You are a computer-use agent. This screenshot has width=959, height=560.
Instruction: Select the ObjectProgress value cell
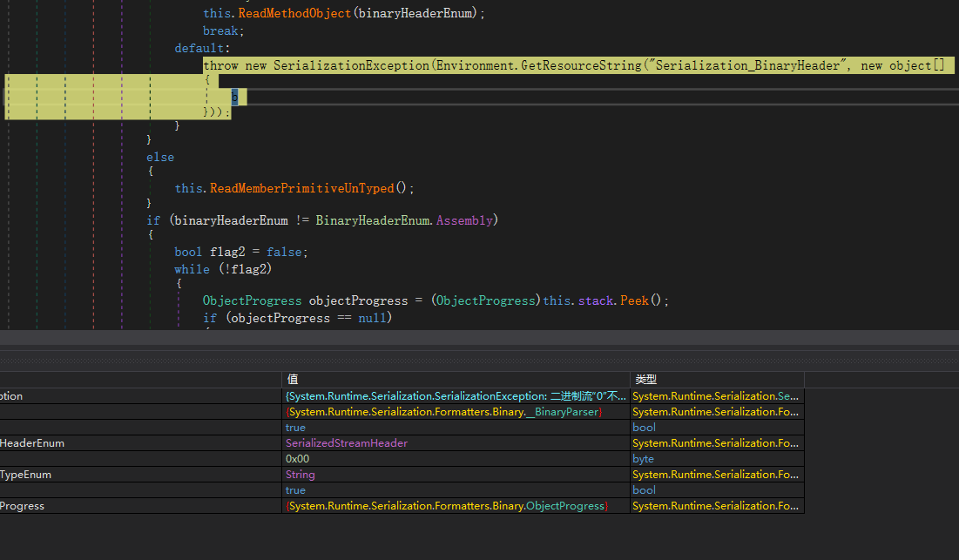click(x=456, y=506)
